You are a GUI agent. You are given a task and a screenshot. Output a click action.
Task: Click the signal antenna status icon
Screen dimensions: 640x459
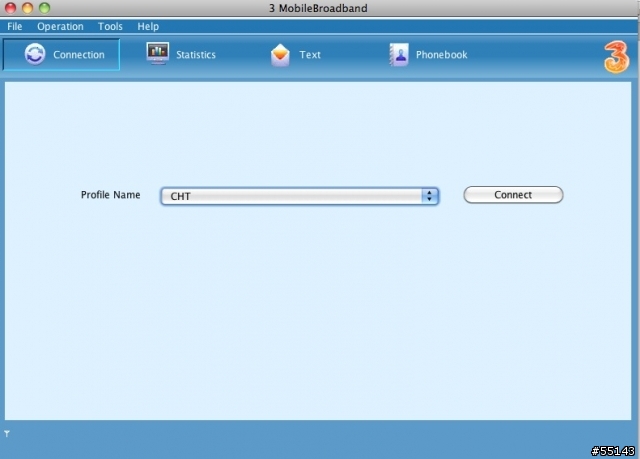click(x=7, y=433)
